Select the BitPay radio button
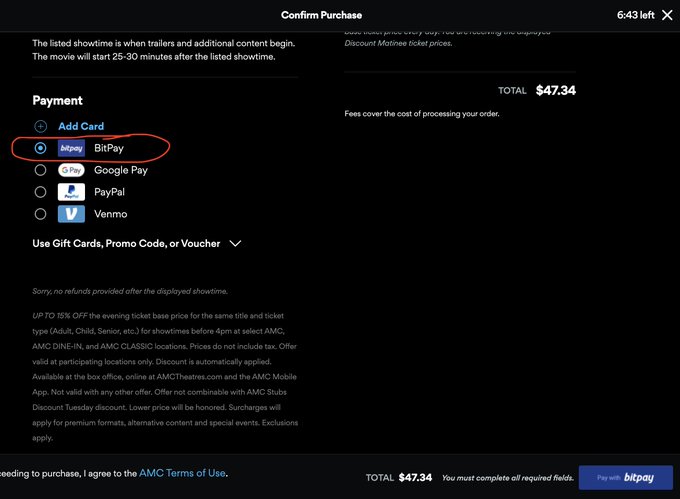This screenshot has height=499, width=680. 40,148
